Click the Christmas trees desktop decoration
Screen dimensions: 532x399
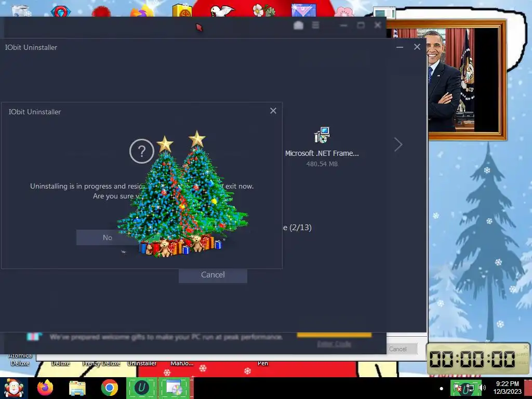tap(182, 194)
